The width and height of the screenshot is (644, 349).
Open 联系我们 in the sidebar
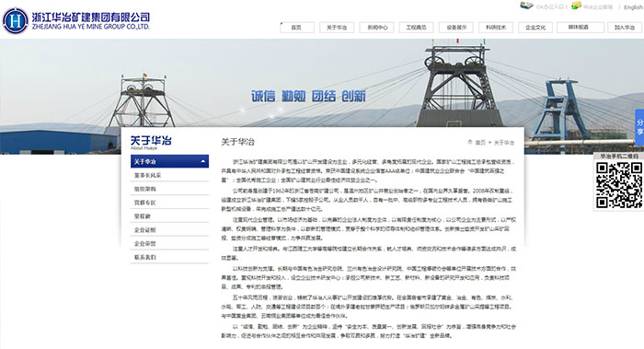169,257
